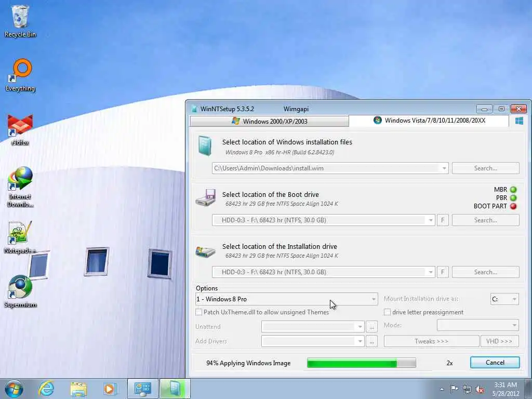Search for the Installation drive location
Image resolution: width=532 pixels, height=399 pixels.
(x=486, y=272)
